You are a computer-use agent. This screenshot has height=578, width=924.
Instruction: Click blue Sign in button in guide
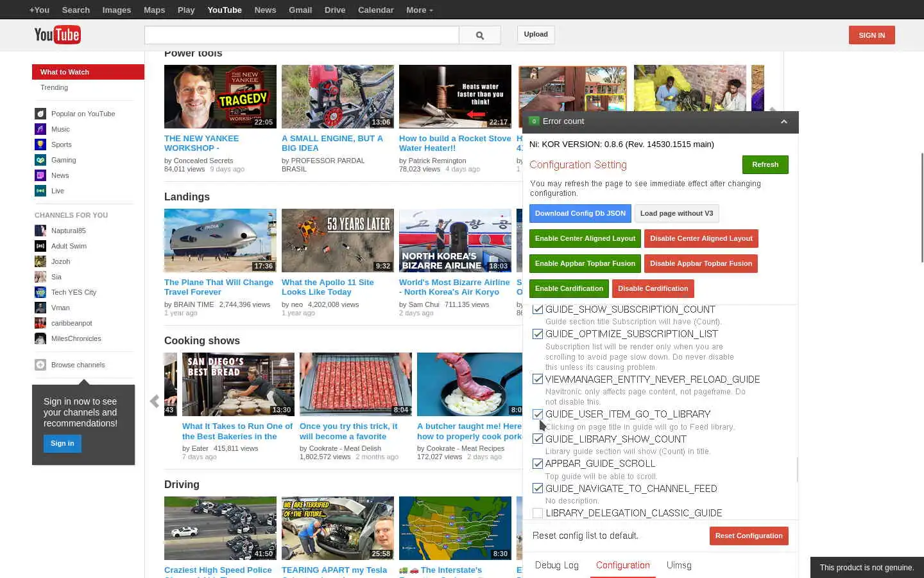click(62, 443)
